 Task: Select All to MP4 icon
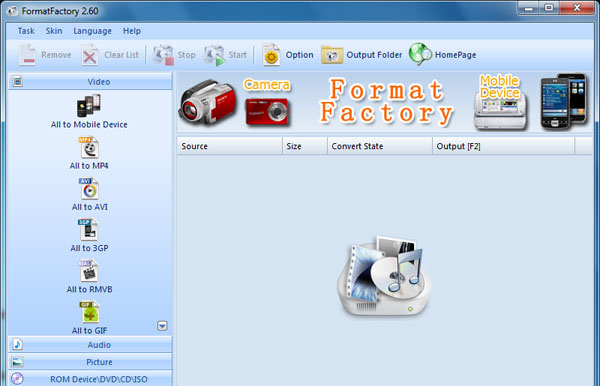point(89,147)
